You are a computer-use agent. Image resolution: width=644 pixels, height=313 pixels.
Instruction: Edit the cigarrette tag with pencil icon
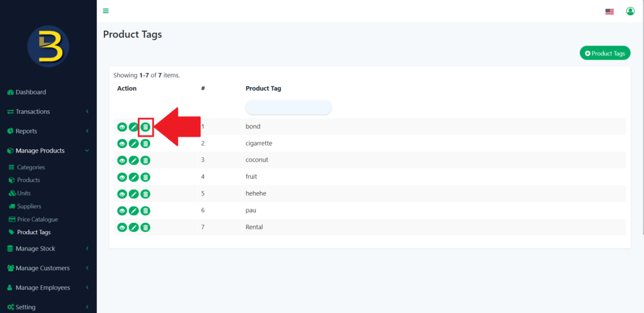133,144
